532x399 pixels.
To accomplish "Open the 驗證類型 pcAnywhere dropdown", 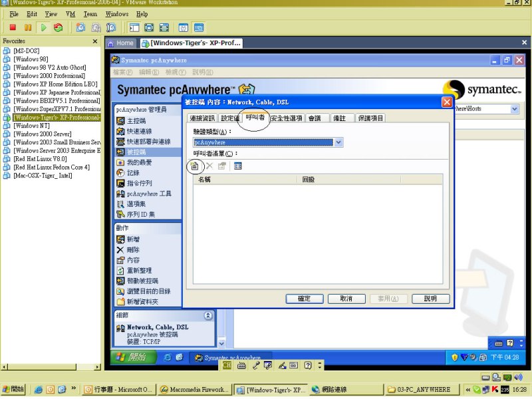I will (x=338, y=142).
